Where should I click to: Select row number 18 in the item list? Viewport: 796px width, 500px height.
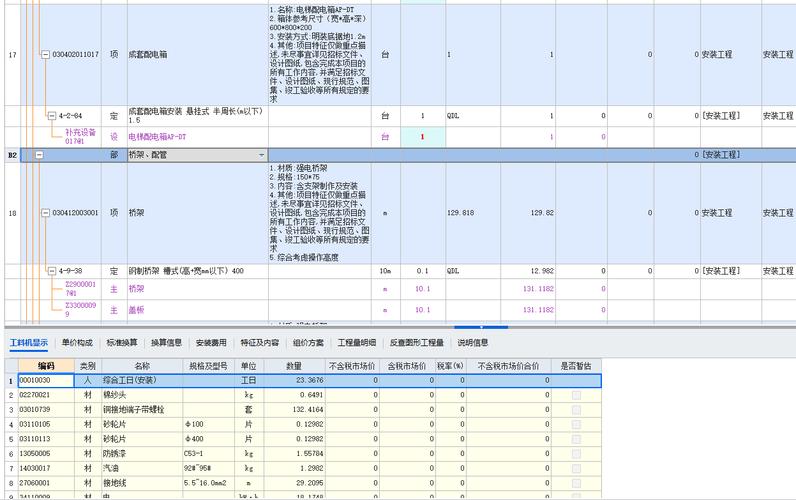tap(12, 213)
